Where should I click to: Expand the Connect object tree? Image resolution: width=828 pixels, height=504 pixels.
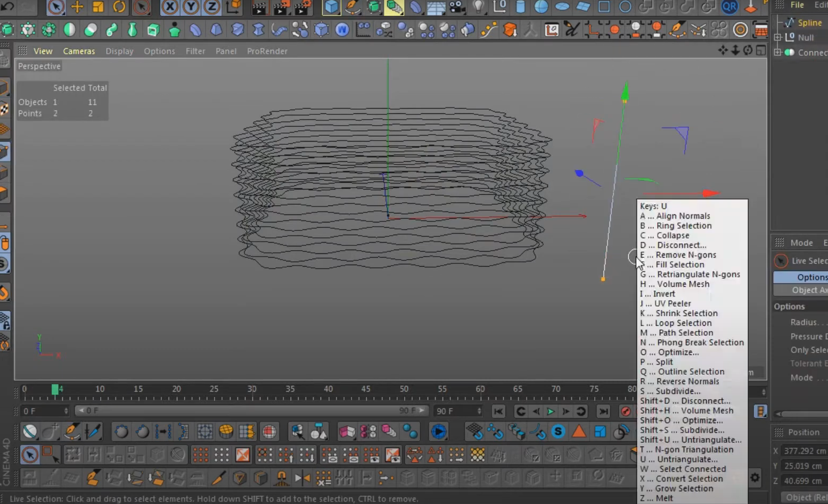(778, 52)
